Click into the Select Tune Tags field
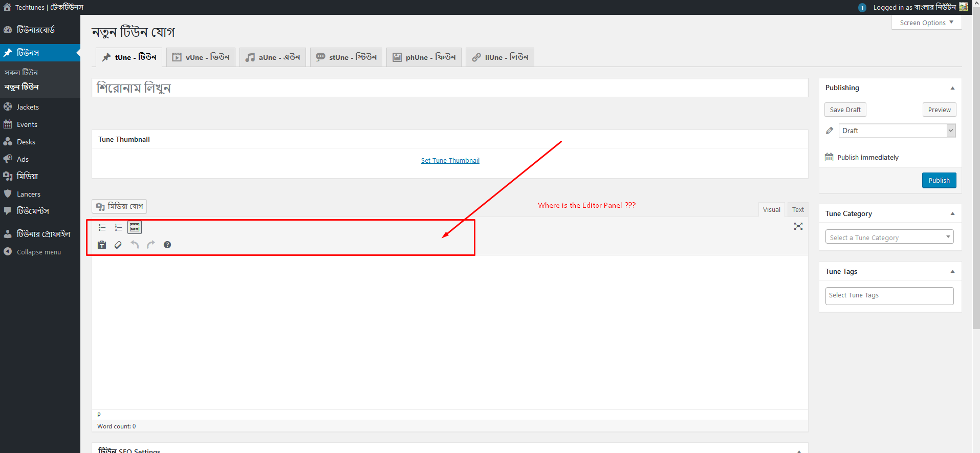This screenshot has width=980, height=453. 889,296
